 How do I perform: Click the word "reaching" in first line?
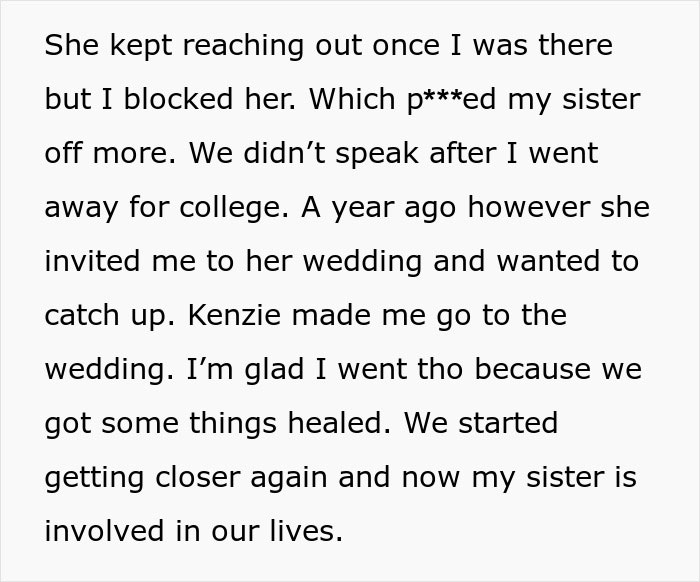coord(243,45)
